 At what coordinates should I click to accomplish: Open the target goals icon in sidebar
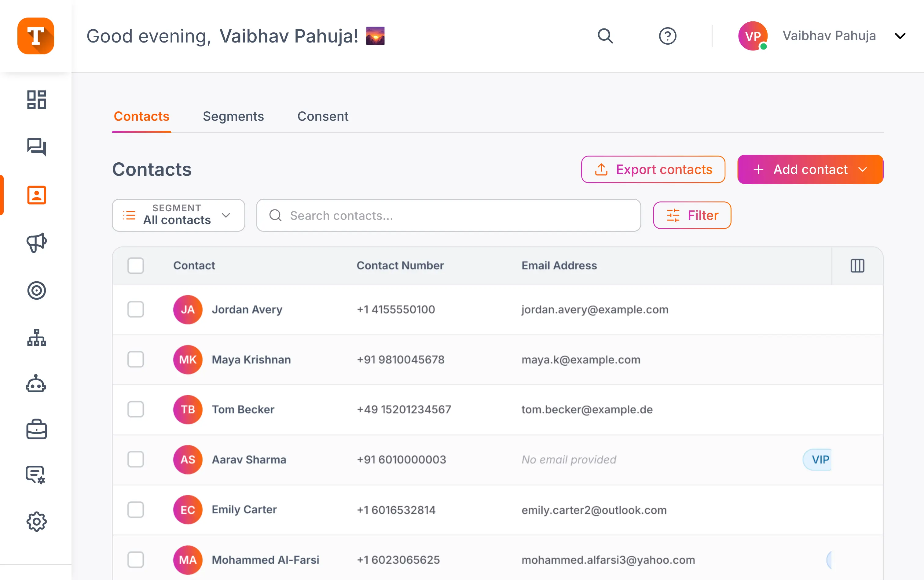[x=36, y=290]
